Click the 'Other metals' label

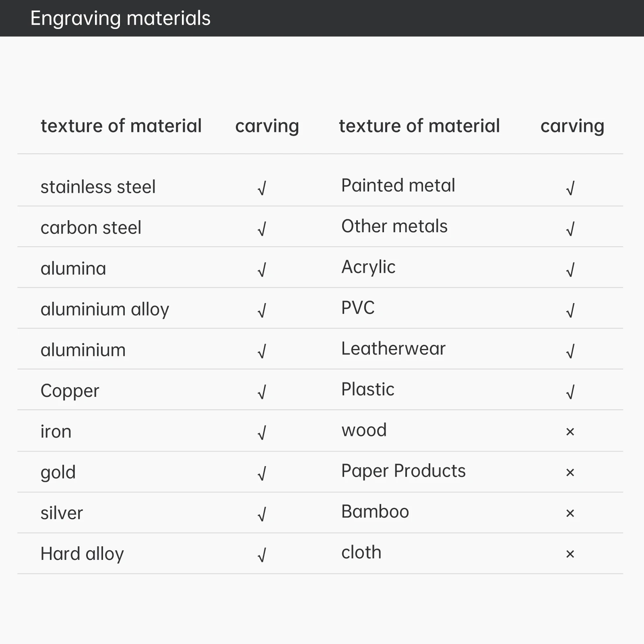pos(394,226)
